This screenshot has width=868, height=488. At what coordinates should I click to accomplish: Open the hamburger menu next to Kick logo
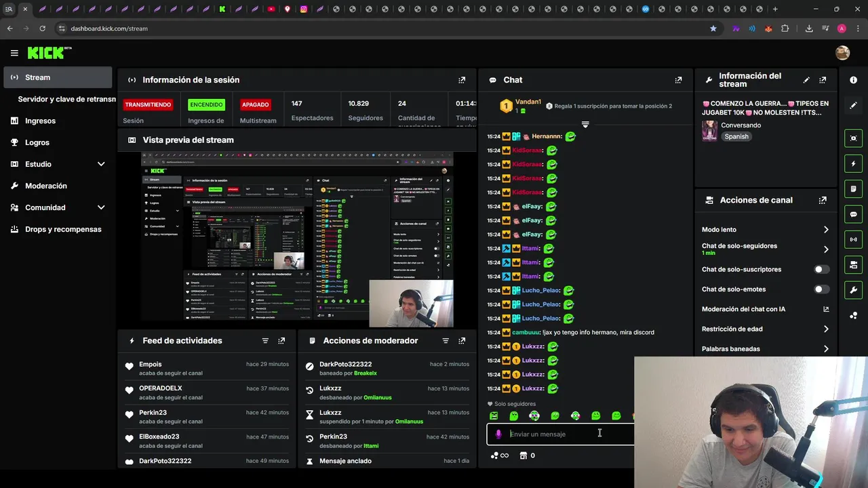14,53
